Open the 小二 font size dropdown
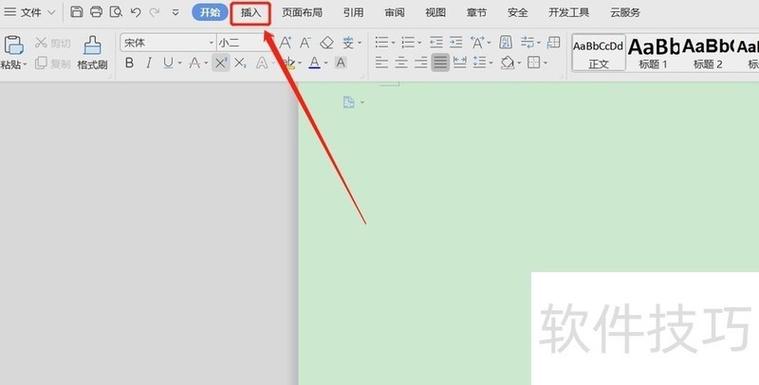 242,43
